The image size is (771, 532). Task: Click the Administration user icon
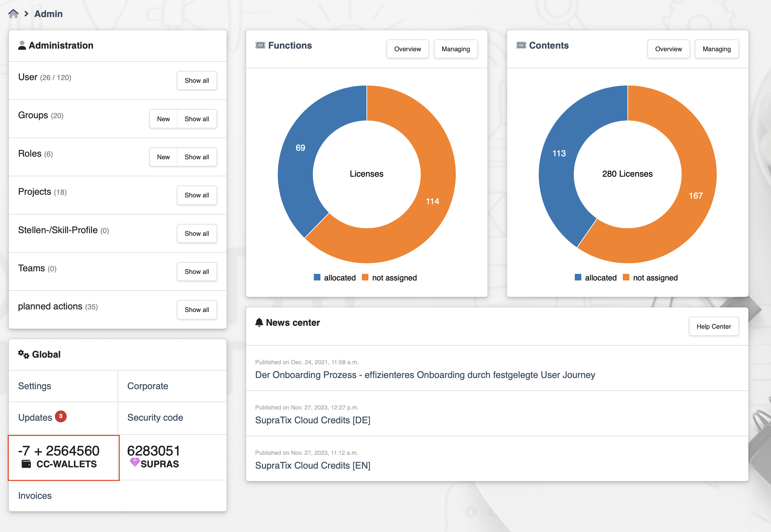(22, 45)
